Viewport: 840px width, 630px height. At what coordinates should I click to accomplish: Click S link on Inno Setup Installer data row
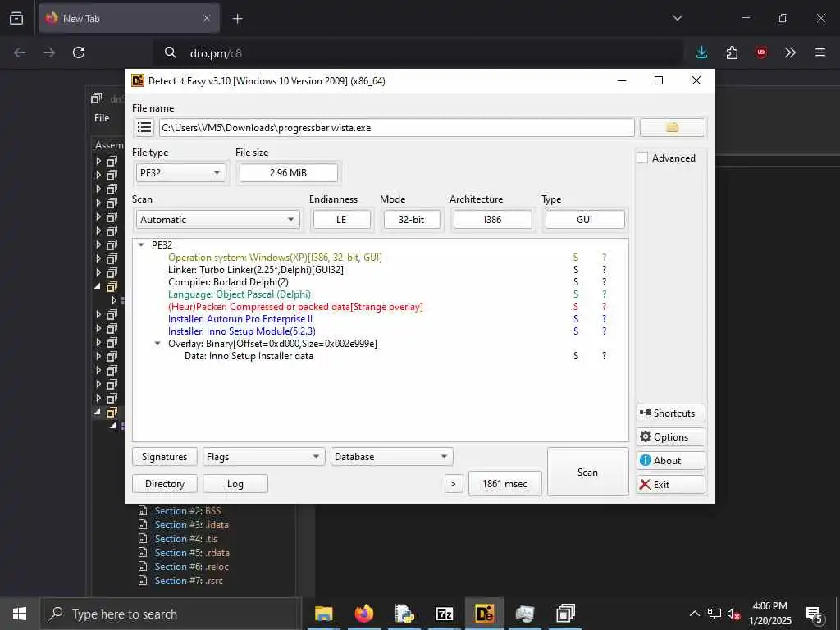tap(576, 356)
